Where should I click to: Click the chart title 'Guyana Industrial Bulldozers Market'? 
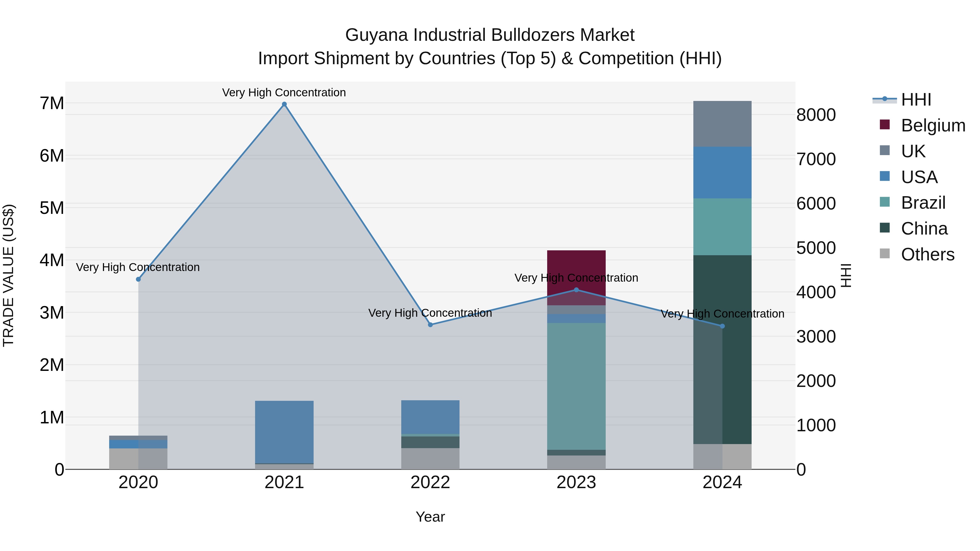click(490, 35)
